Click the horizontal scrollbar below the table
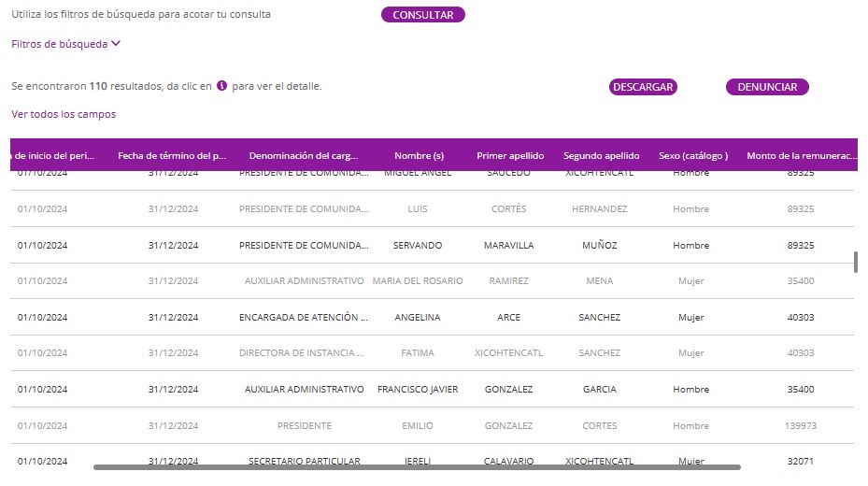The width and height of the screenshot is (868, 486). (x=417, y=466)
